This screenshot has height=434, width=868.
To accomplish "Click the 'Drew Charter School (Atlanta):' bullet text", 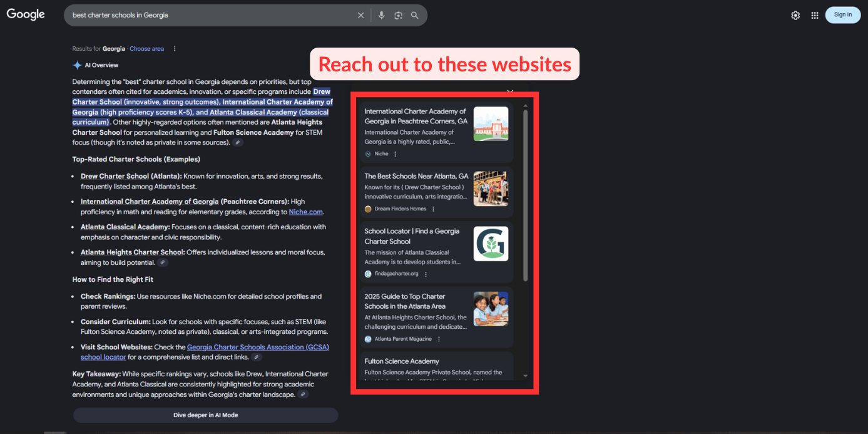I will click(x=131, y=177).
